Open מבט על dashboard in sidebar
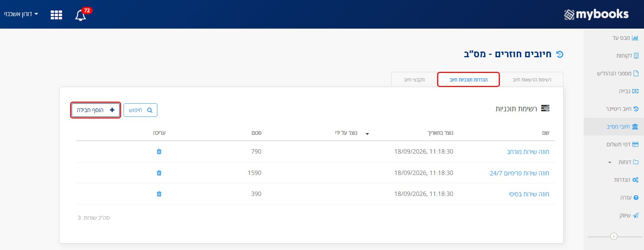Image resolution: width=644 pixels, height=250 pixels. [x=625, y=38]
